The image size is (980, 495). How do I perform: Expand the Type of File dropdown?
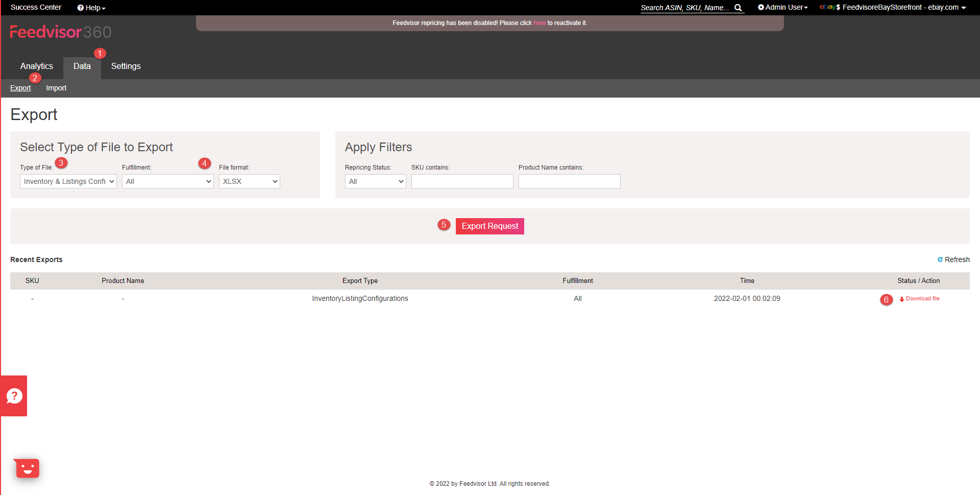pyautogui.click(x=68, y=181)
